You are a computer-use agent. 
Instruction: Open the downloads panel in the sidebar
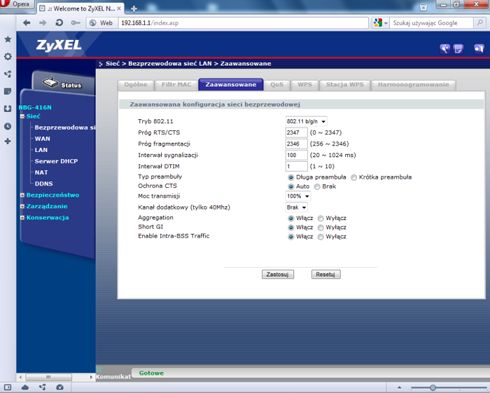(8, 108)
